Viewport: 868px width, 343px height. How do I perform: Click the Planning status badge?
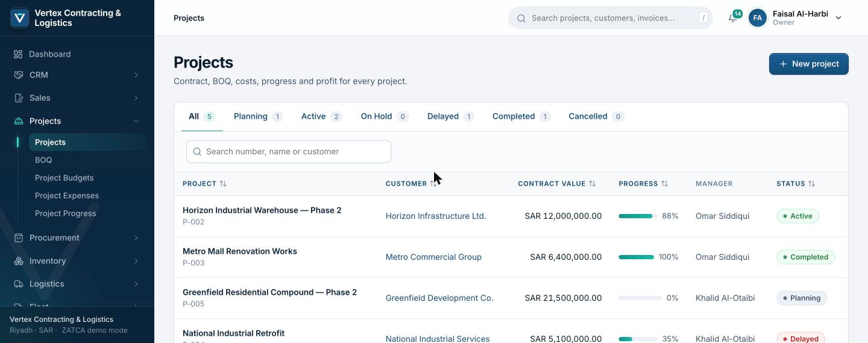pyautogui.click(x=802, y=298)
